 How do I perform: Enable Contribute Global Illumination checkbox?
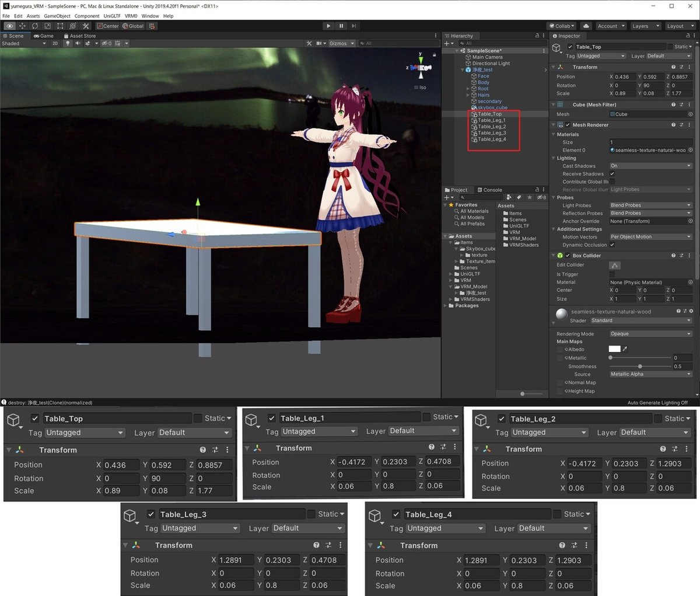coord(611,182)
